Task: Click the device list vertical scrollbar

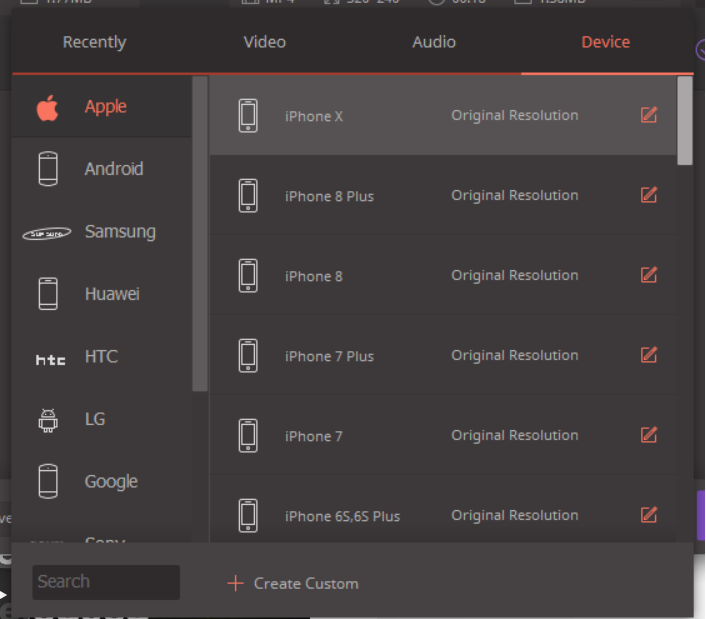Action: coord(685,120)
